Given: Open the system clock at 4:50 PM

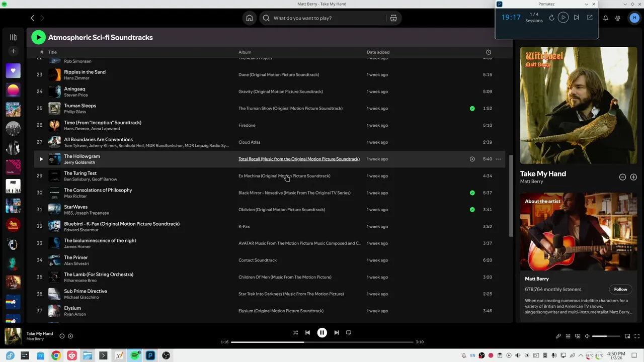Looking at the screenshot, I should click(x=616, y=355).
